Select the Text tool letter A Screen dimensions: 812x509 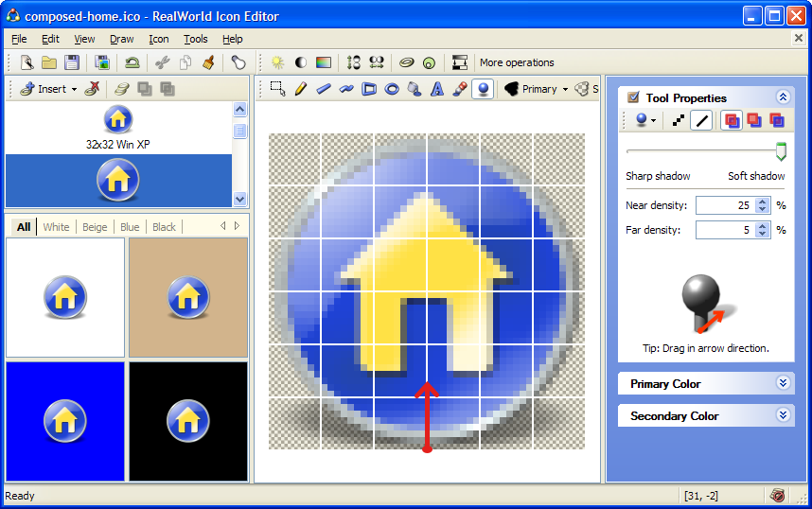click(437, 89)
